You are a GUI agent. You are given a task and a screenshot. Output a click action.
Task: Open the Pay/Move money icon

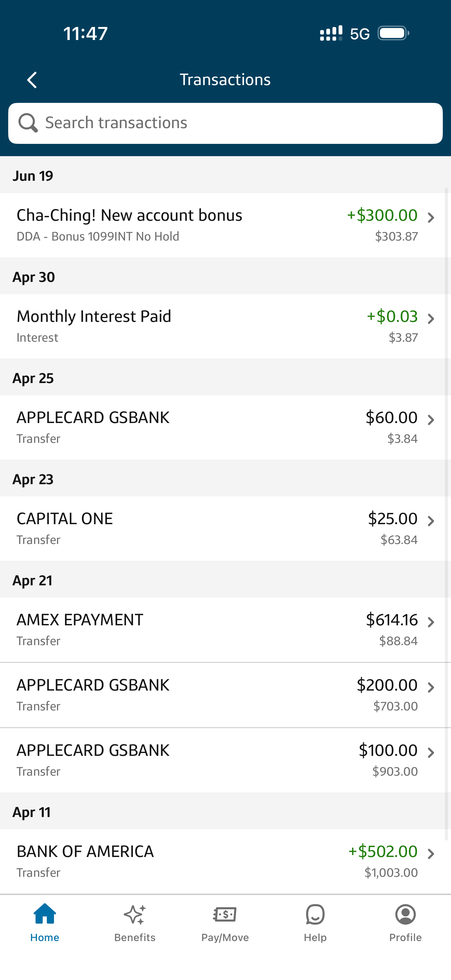pyautogui.click(x=225, y=914)
